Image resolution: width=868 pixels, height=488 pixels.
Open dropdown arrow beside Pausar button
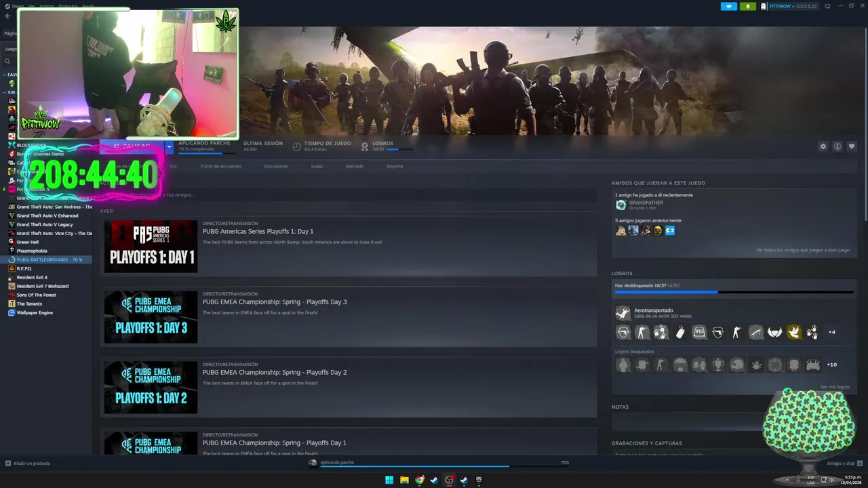[170, 146]
